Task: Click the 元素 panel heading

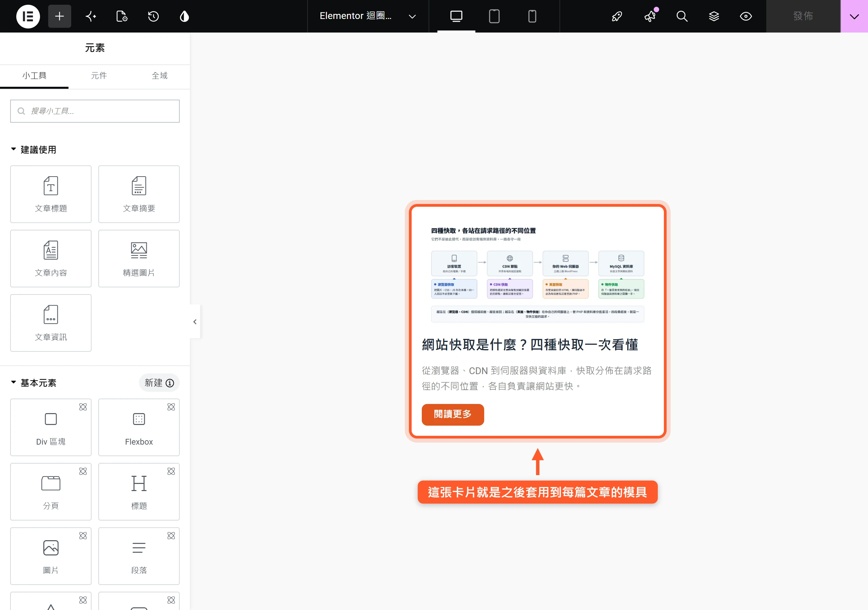Action: pos(95,48)
